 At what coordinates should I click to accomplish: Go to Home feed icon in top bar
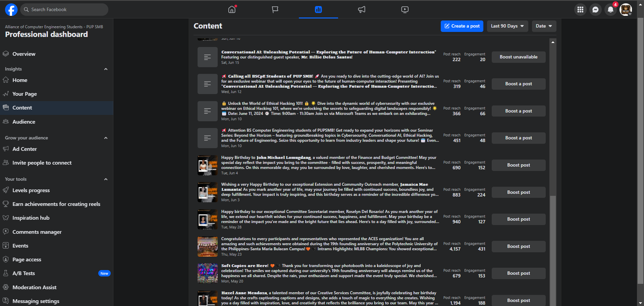pyautogui.click(x=232, y=9)
